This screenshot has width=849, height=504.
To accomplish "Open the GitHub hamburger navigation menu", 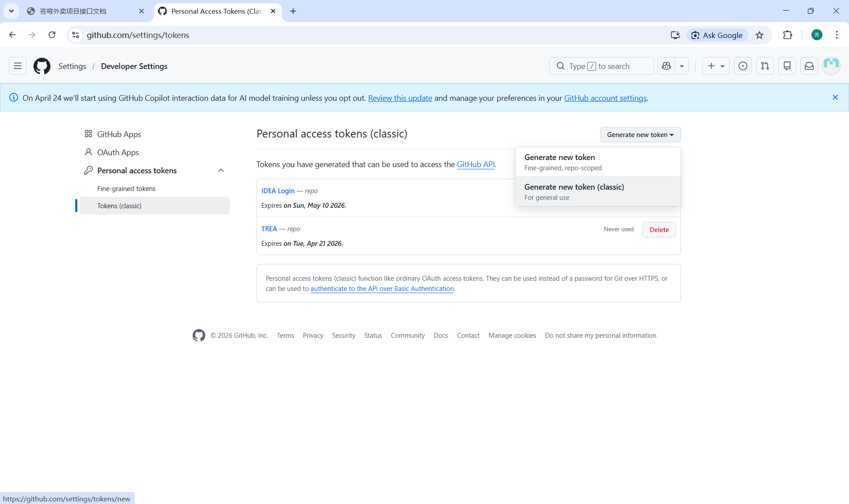I will click(x=18, y=66).
